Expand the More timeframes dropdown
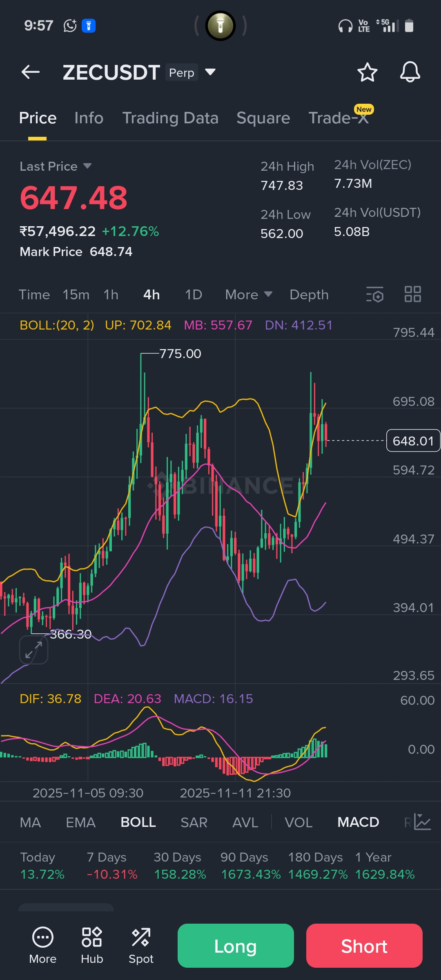This screenshot has width=441, height=980. click(249, 294)
